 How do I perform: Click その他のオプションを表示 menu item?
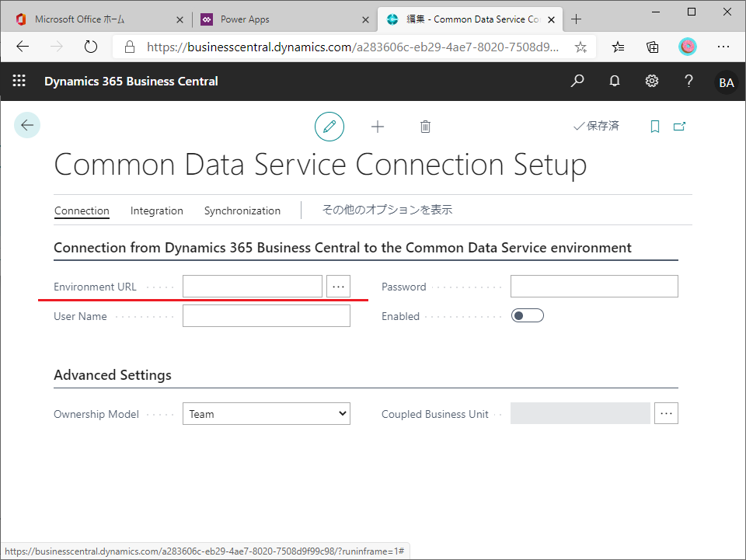click(x=387, y=210)
